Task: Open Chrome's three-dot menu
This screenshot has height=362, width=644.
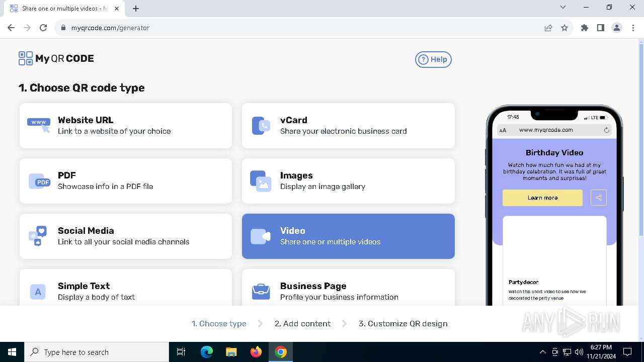Action: tap(633, 28)
